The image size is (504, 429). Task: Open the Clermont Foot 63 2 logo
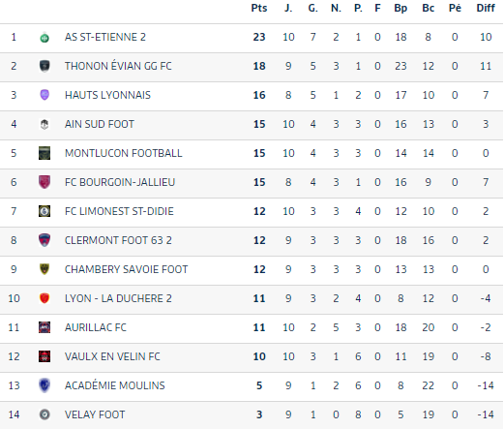tap(44, 240)
